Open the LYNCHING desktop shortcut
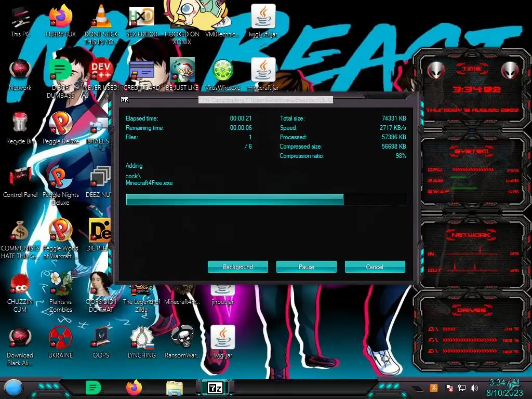This screenshot has width=532, height=399. coord(142,343)
